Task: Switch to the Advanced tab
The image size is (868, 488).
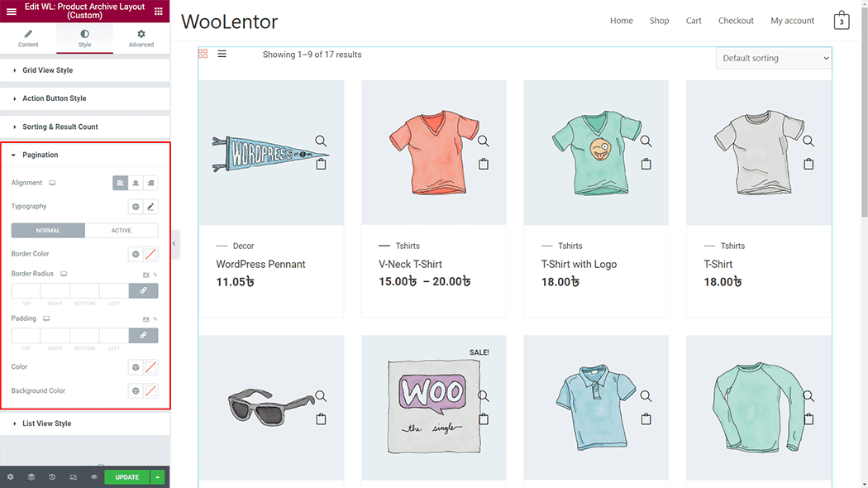Action: tap(141, 38)
